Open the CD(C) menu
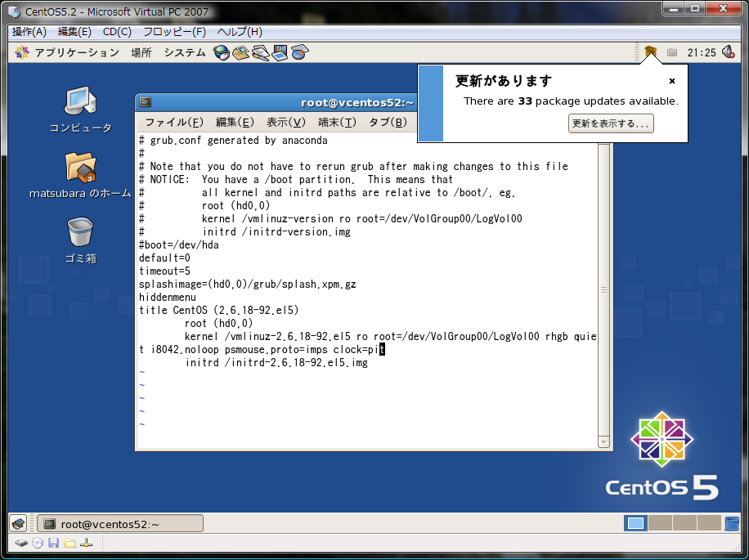 (117, 32)
